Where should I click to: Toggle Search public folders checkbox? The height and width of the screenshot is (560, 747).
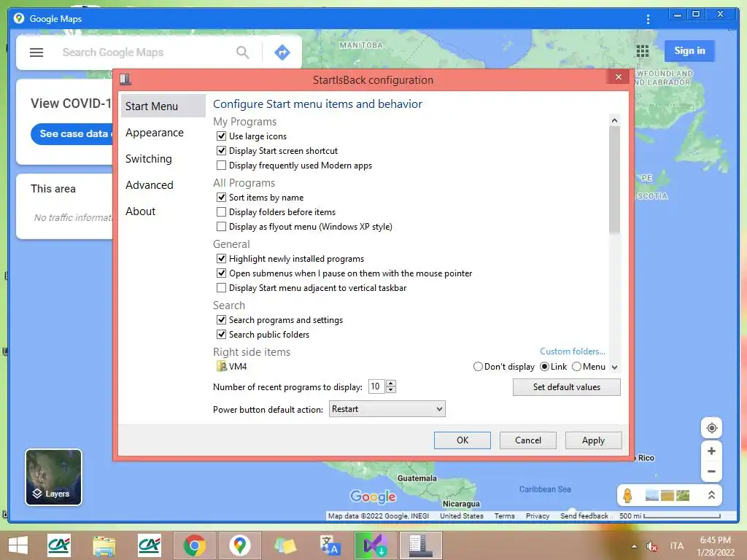221,334
